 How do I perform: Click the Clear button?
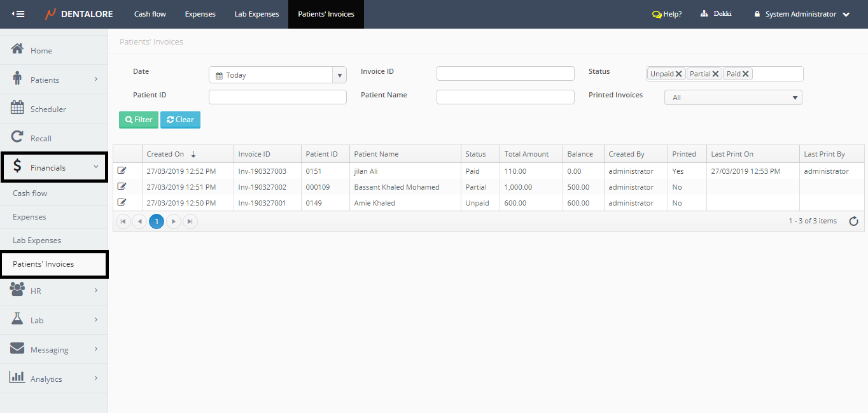point(180,120)
